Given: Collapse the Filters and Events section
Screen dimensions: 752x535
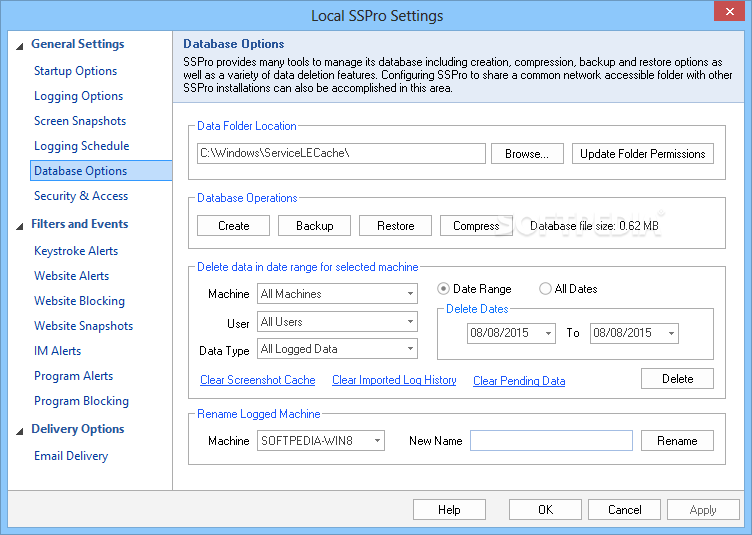Looking at the screenshot, I should coord(20,226).
